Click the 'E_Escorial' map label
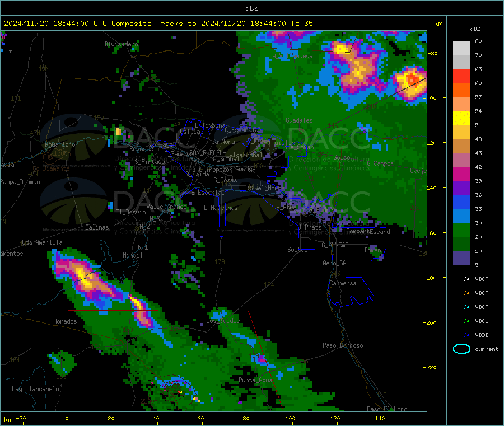The width and height of the screenshot is (504, 426). click(x=208, y=193)
